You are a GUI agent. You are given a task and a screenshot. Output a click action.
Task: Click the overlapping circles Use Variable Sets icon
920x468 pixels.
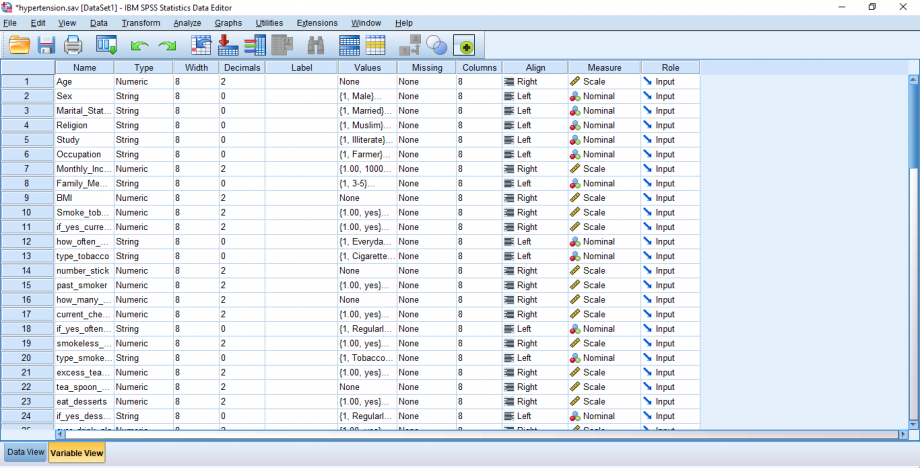pyautogui.click(x=436, y=45)
